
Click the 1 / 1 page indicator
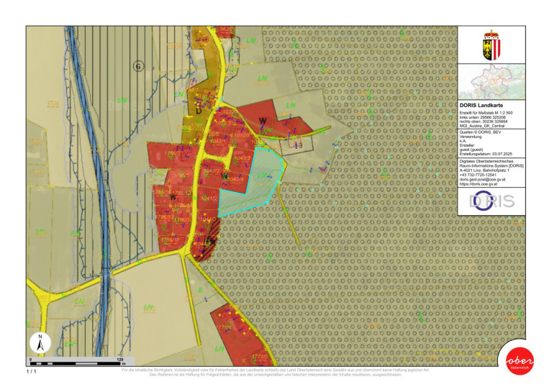click(x=31, y=373)
